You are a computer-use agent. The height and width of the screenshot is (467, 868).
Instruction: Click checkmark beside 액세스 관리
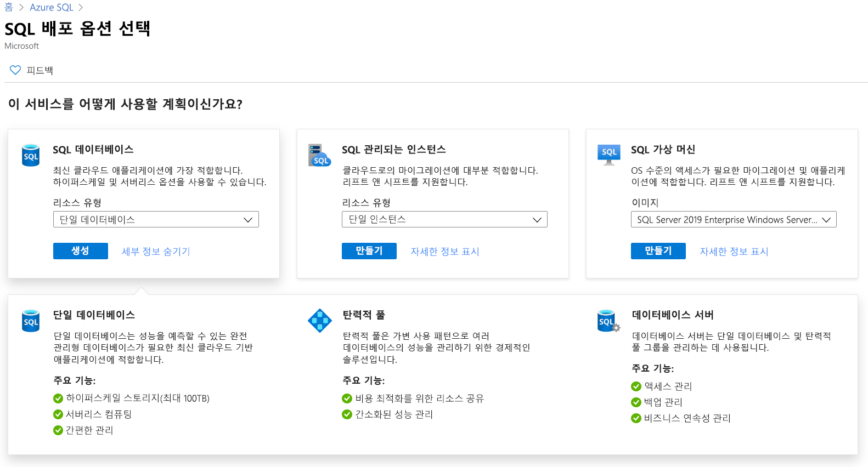tap(636, 386)
